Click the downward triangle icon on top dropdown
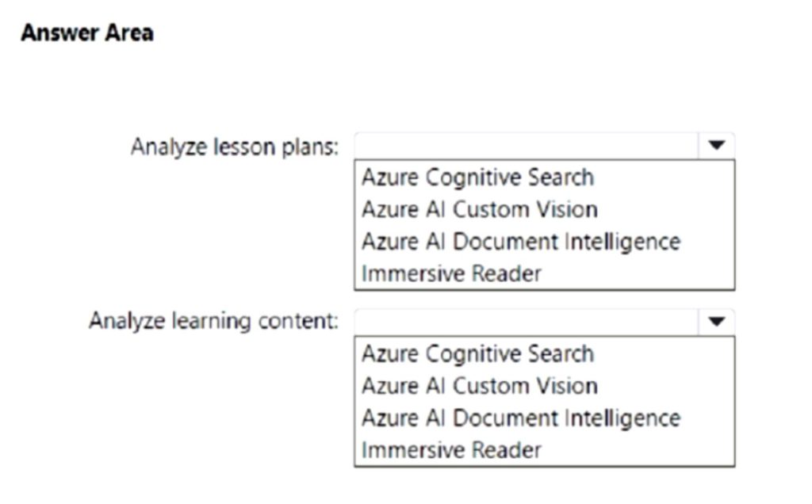Image resolution: width=812 pixels, height=504 pixels. 718,145
